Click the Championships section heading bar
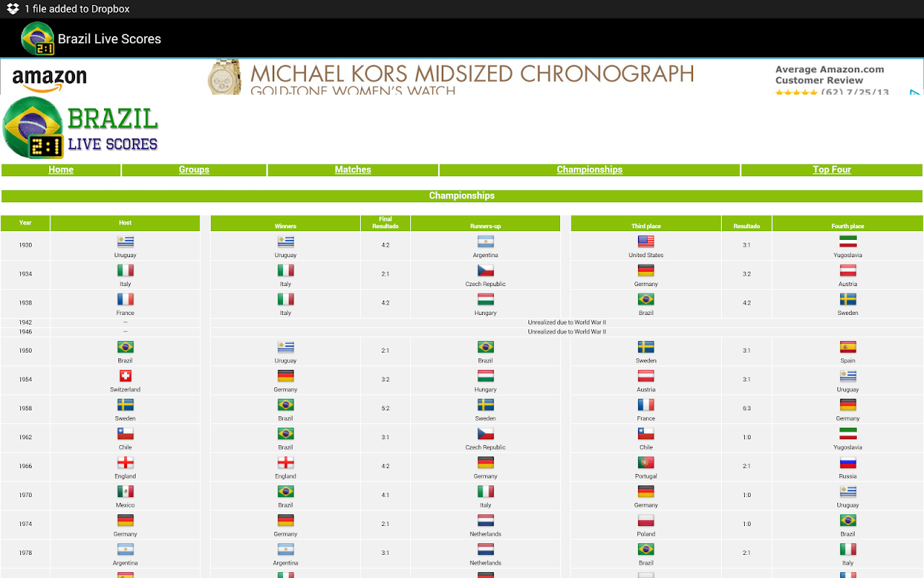924x578 pixels. pos(462,196)
